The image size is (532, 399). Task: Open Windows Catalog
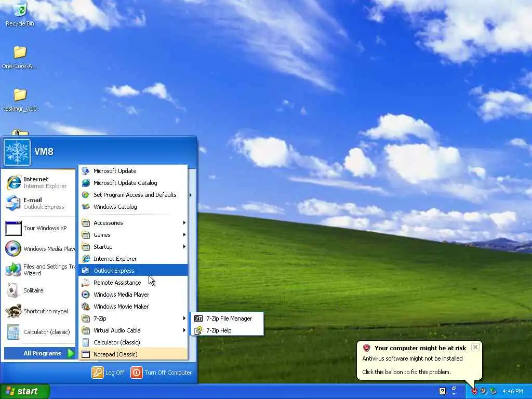point(133,207)
